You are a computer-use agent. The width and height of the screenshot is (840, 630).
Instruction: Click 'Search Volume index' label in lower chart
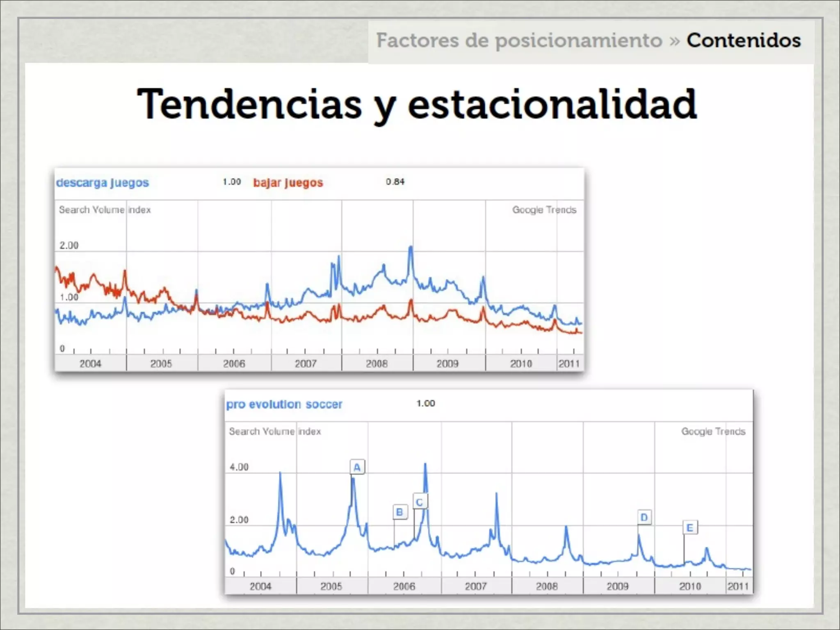275,431
